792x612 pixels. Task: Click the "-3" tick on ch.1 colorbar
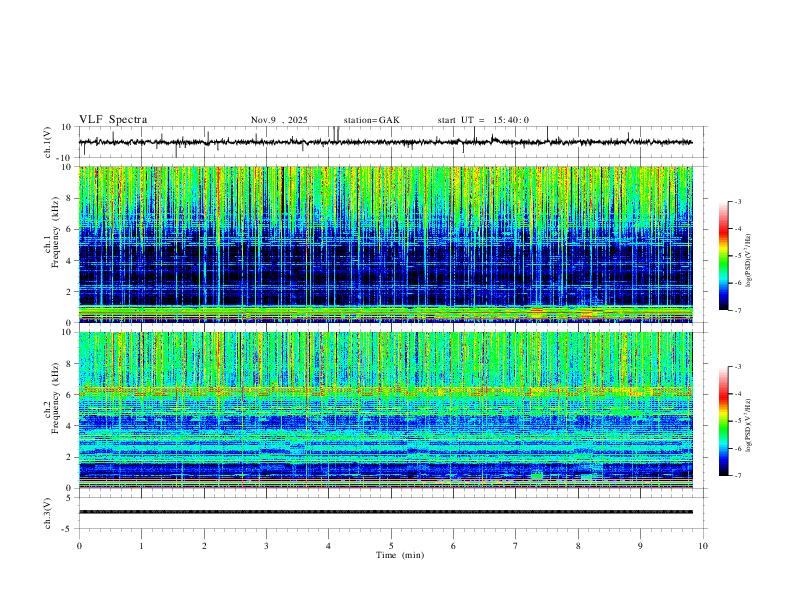(x=738, y=201)
